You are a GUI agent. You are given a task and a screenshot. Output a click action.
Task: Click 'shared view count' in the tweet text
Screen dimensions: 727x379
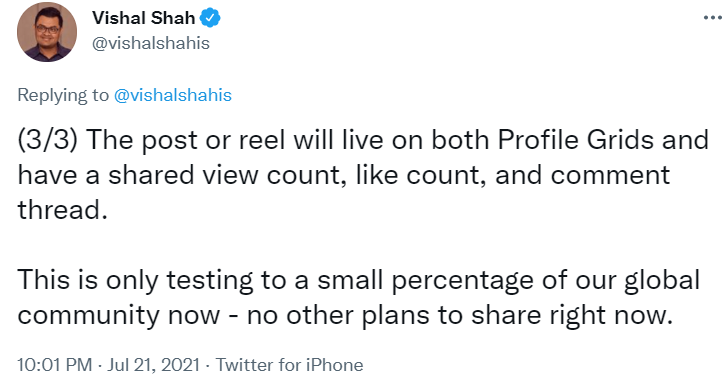(x=228, y=175)
